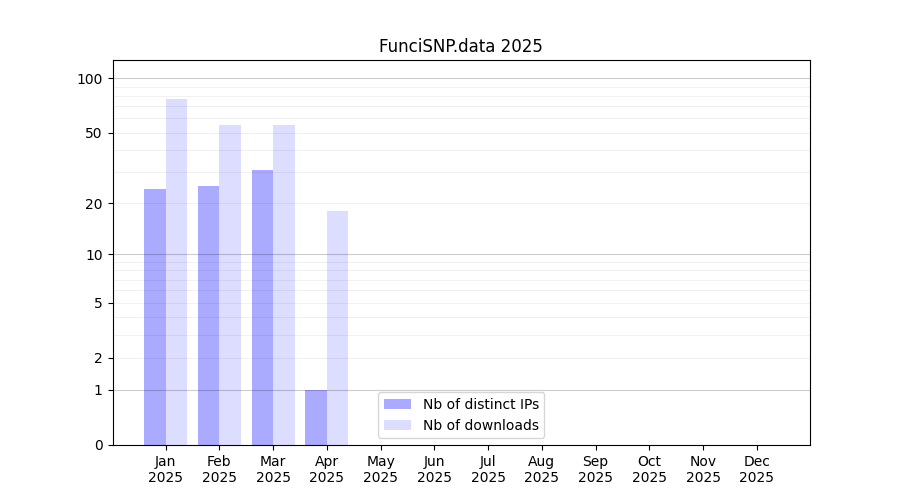Click the 'May 2025' x-axis label
This screenshot has width=900, height=500.
point(380,469)
